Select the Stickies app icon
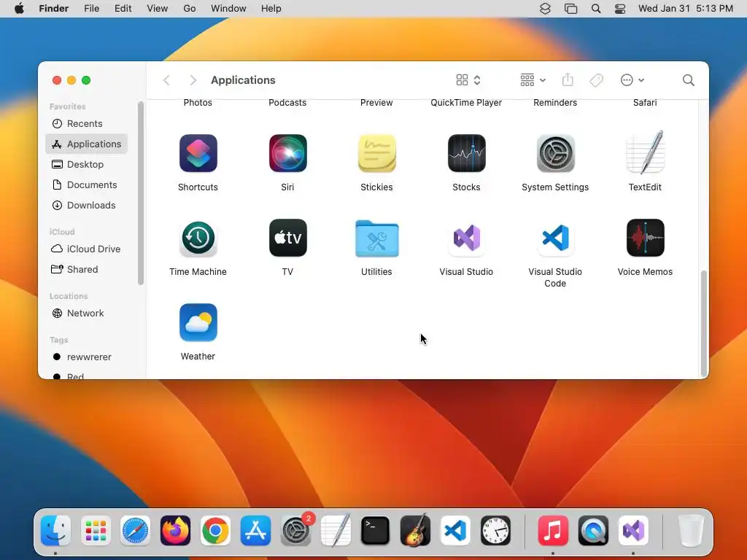Image resolution: width=747 pixels, height=560 pixels. click(x=377, y=153)
